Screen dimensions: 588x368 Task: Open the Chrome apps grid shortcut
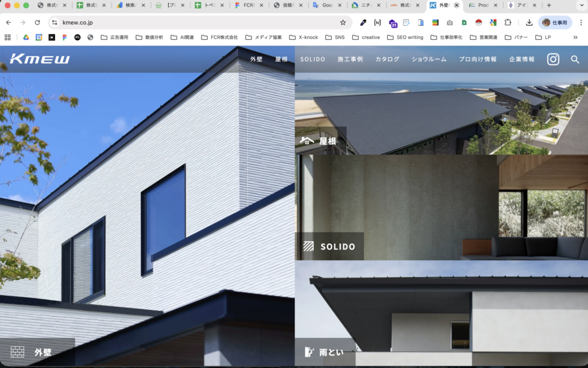8,37
